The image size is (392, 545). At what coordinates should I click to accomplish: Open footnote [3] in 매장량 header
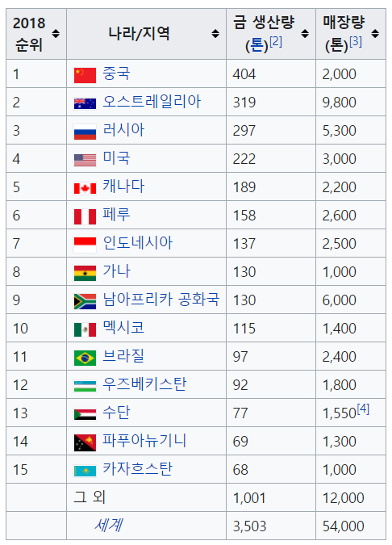[x=356, y=42]
